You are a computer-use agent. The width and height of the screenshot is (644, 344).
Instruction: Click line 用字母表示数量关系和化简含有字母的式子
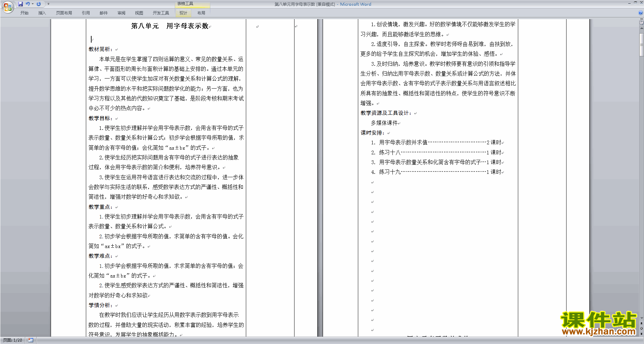coord(436,162)
